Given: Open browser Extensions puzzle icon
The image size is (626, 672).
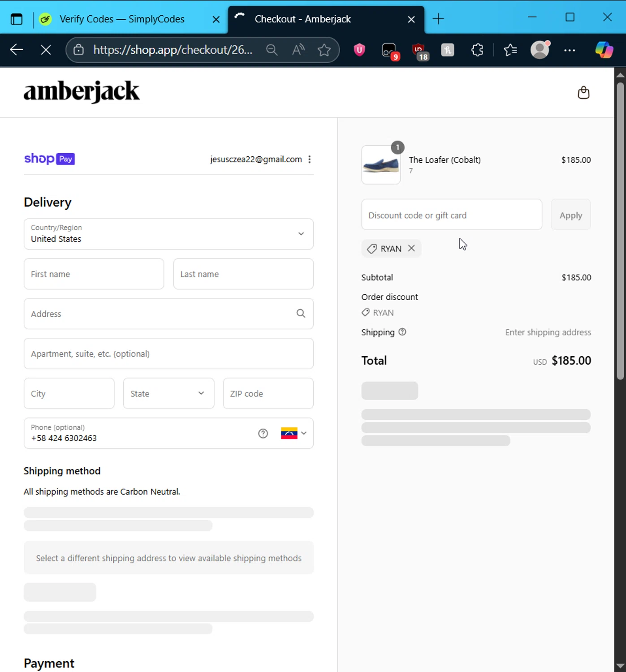Looking at the screenshot, I should click(477, 50).
